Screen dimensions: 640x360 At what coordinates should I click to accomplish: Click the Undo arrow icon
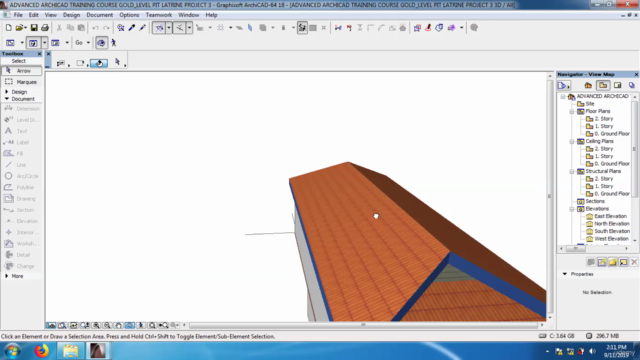(x=96, y=28)
